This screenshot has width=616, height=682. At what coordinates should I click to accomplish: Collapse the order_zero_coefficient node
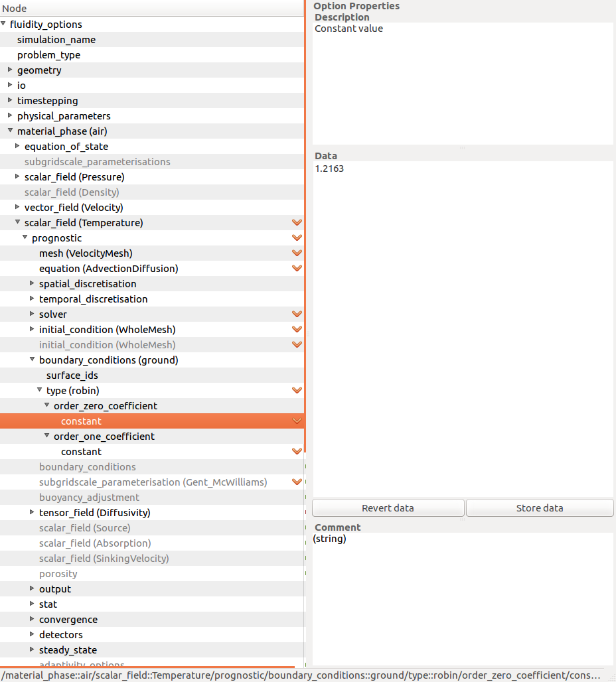click(46, 405)
